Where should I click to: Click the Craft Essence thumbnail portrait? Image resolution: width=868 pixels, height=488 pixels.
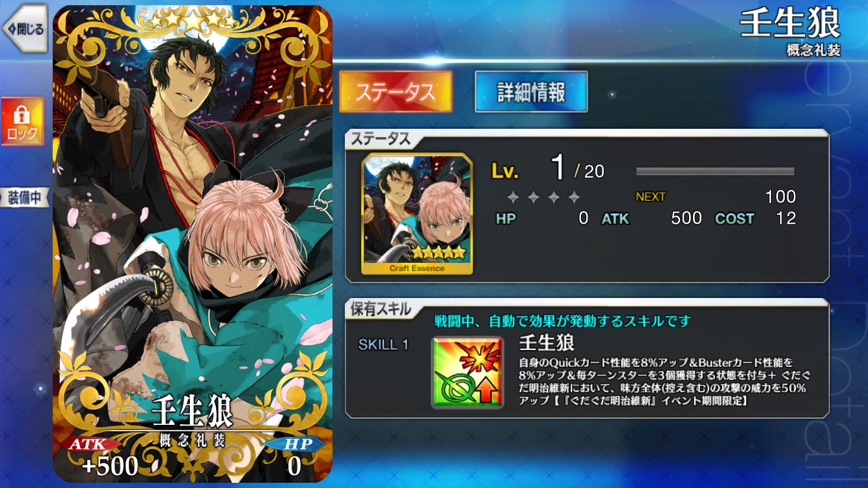click(x=417, y=214)
